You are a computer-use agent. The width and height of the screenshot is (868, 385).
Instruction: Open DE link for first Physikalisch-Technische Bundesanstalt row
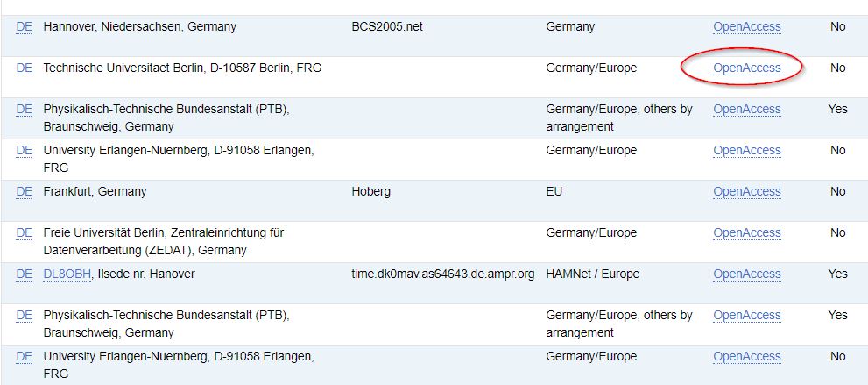pos(25,109)
